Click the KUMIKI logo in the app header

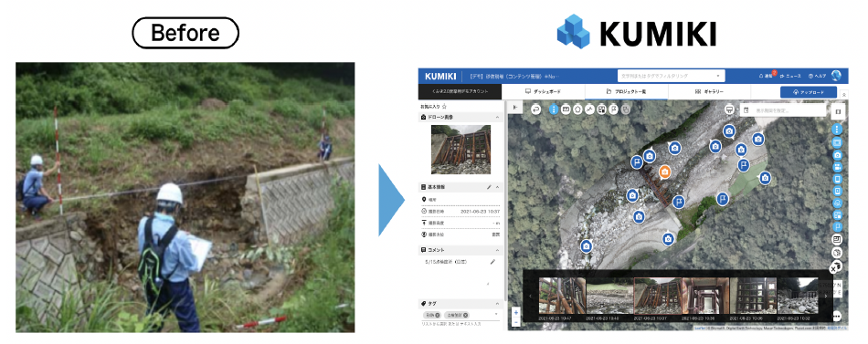(x=440, y=76)
